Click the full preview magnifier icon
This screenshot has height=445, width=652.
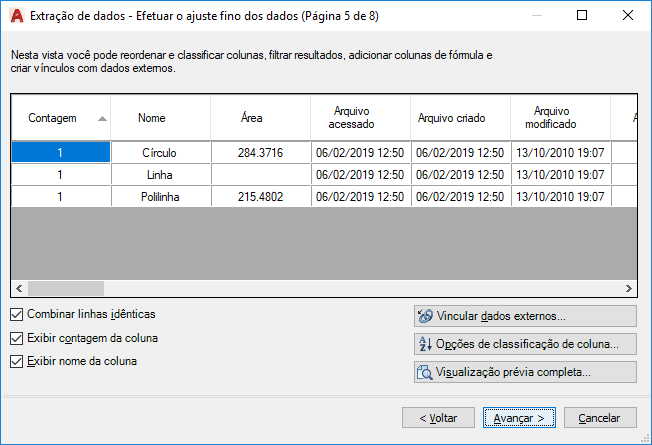pyautogui.click(x=426, y=372)
